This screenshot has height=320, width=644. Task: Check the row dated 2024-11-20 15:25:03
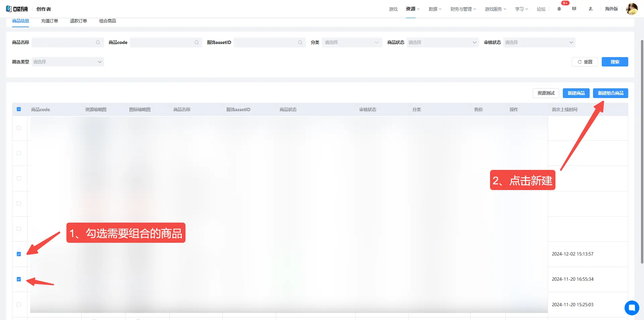pos(19,305)
